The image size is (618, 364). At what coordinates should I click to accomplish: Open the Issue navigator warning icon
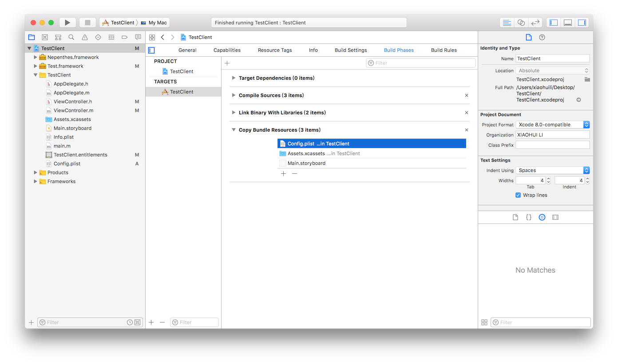click(x=85, y=37)
